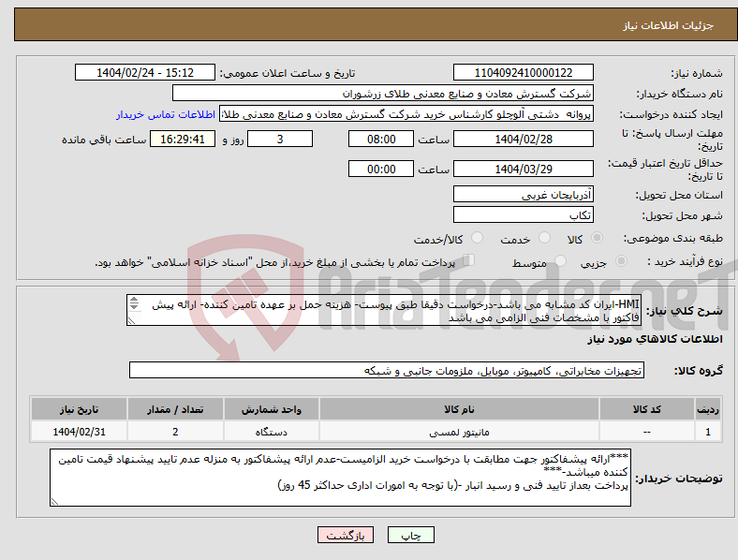Click the جزئیات اطلاعات نیاز page title
738x560 pixels.
tap(669, 25)
